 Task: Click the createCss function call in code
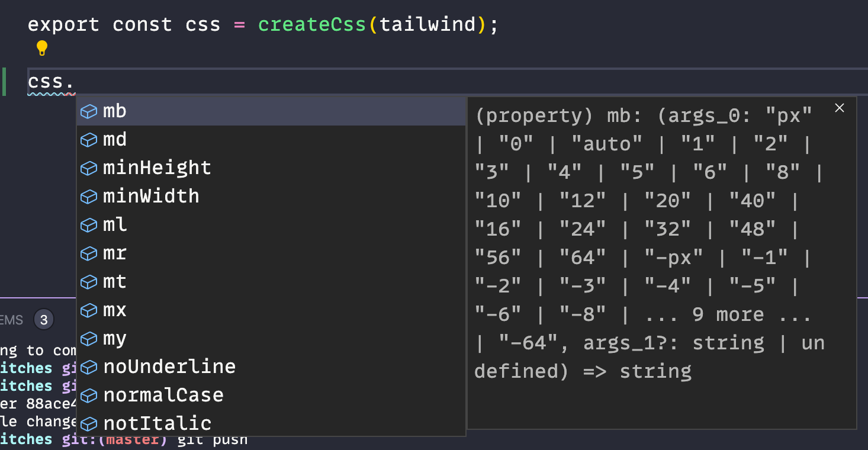point(311,24)
